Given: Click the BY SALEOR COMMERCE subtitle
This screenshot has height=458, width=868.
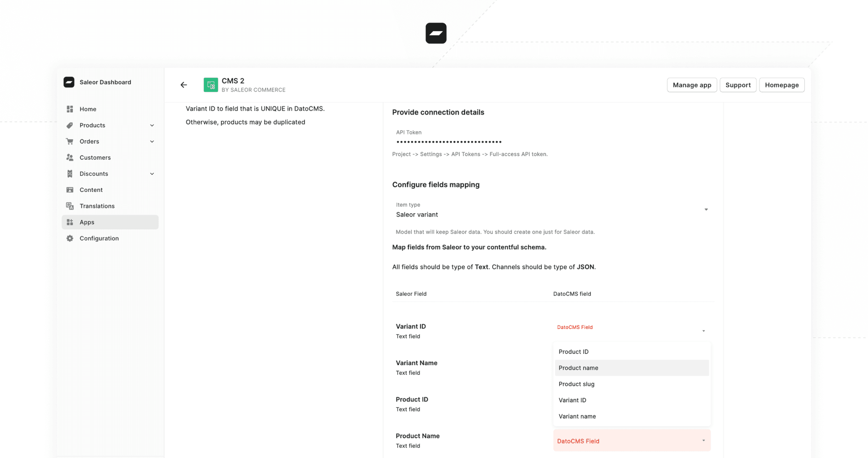Looking at the screenshot, I should 254,90.
